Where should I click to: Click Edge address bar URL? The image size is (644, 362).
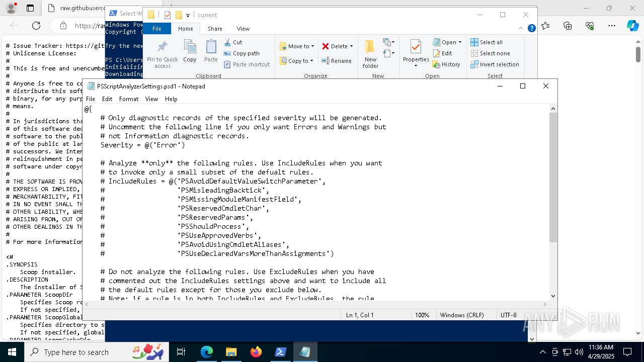pyautogui.click(x=89, y=26)
